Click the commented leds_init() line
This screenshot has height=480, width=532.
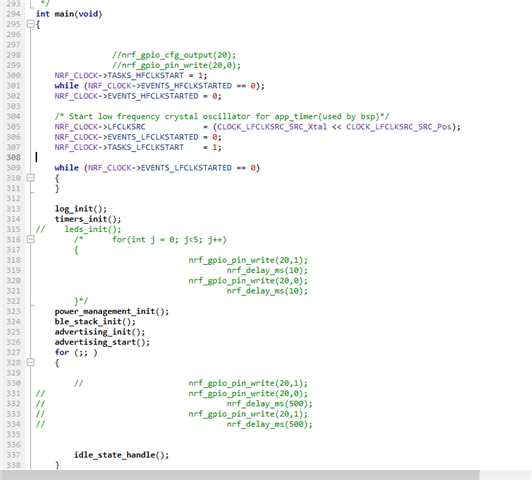[78, 229]
